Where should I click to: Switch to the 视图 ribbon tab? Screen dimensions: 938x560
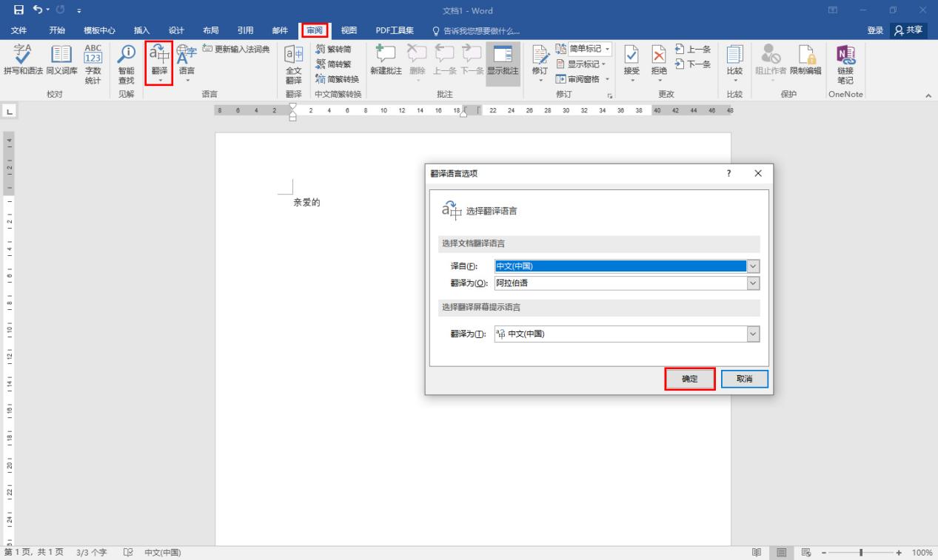tap(348, 30)
